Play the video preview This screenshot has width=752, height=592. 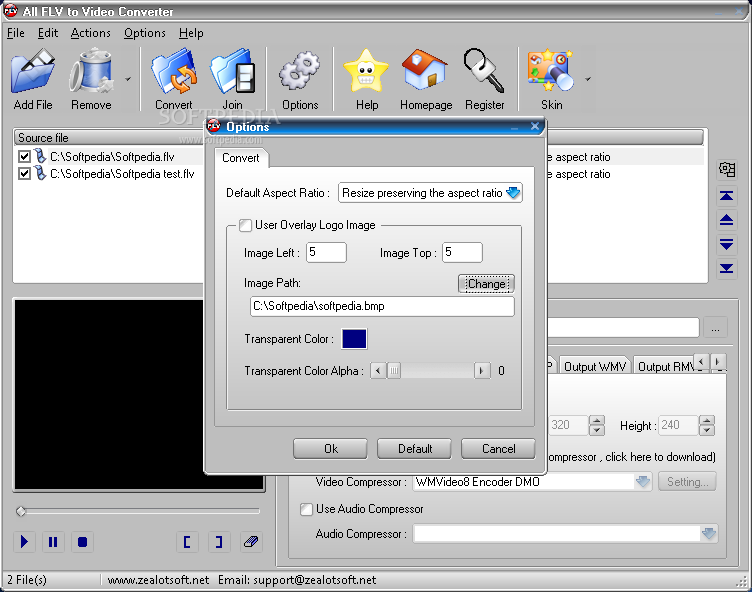tap(24, 542)
